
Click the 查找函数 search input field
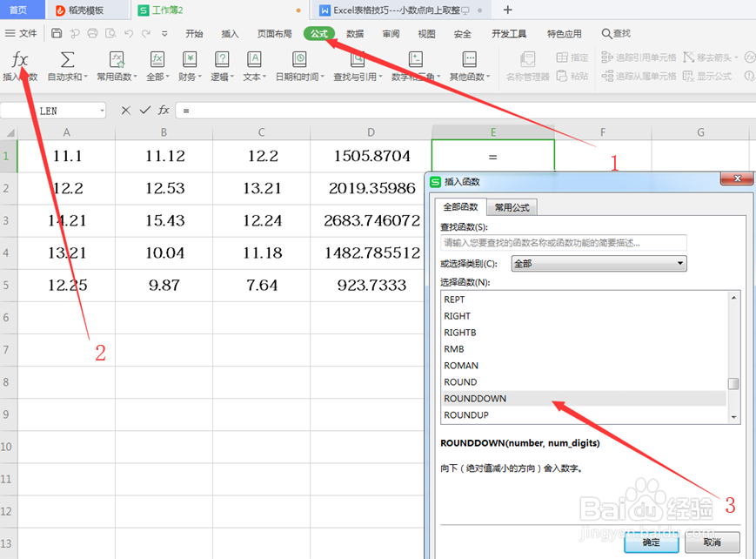(563, 242)
